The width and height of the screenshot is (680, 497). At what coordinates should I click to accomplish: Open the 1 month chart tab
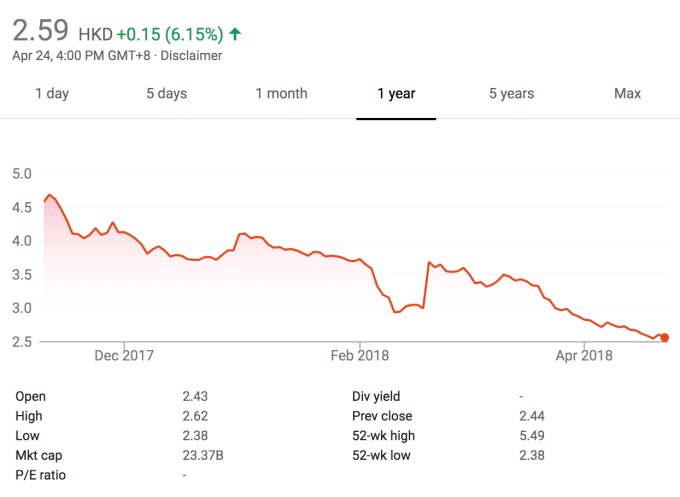[281, 94]
